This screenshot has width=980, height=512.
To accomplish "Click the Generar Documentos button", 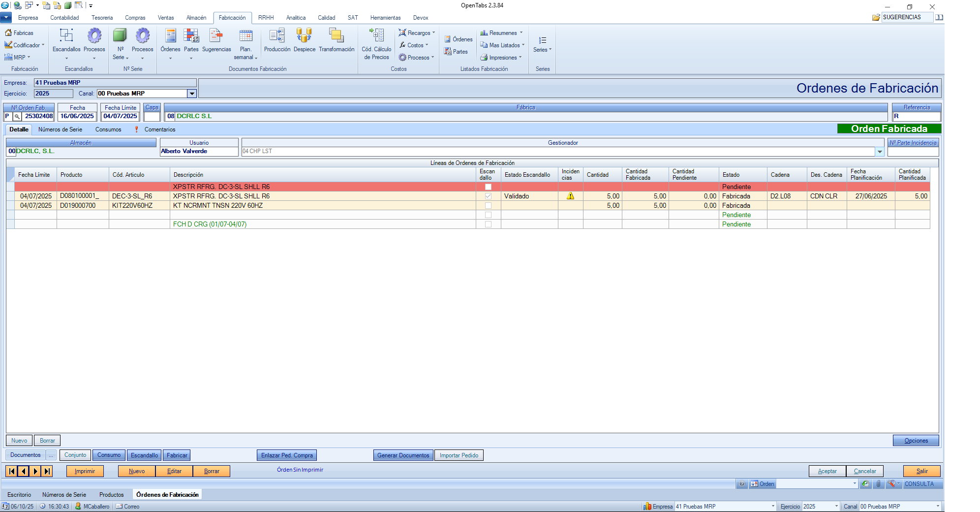I will tap(403, 455).
